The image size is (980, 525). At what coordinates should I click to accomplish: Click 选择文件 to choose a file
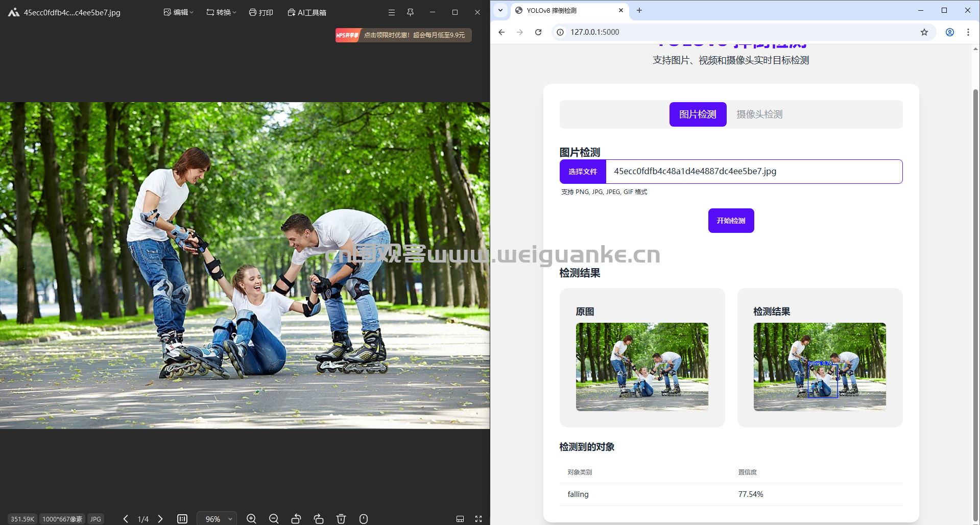(x=583, y=172)
